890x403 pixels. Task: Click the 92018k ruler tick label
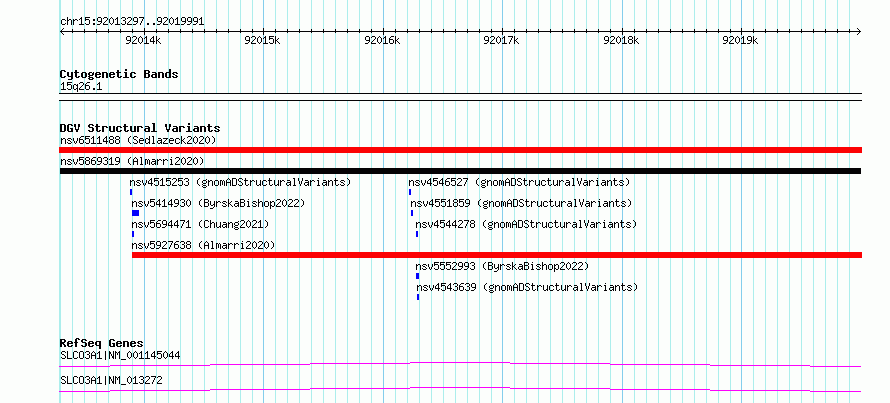[x=621, y=40]
